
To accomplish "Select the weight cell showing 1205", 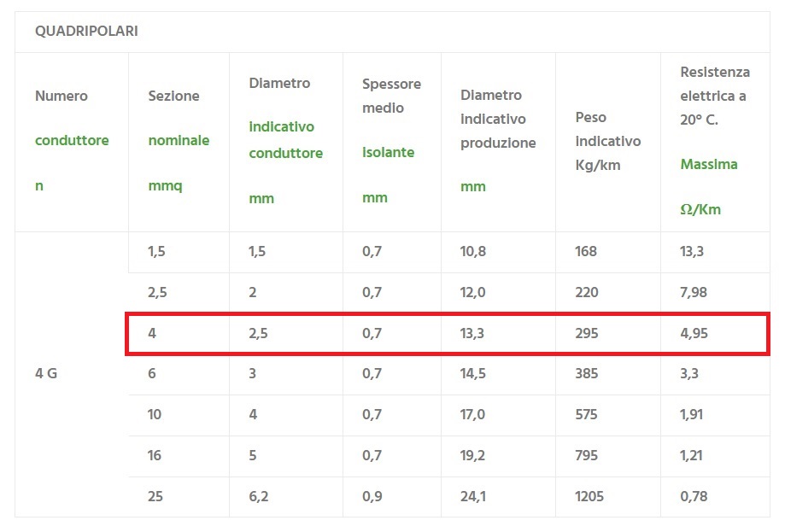I will click(x=591, y=496).
